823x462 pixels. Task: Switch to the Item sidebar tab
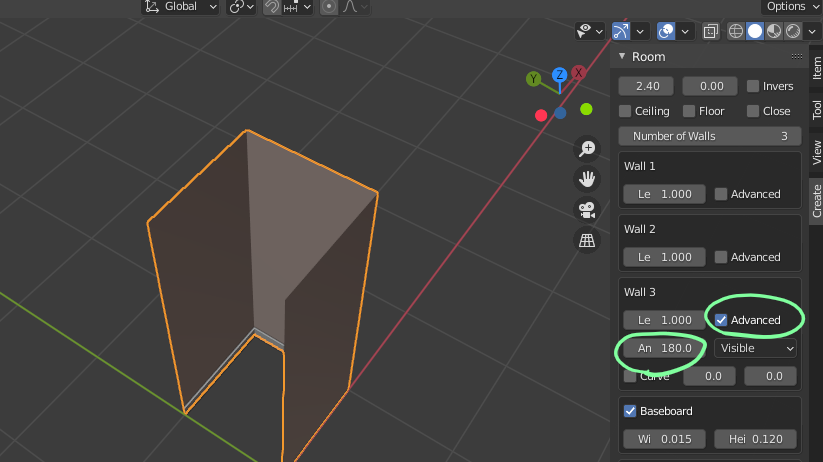pos(816,68)
